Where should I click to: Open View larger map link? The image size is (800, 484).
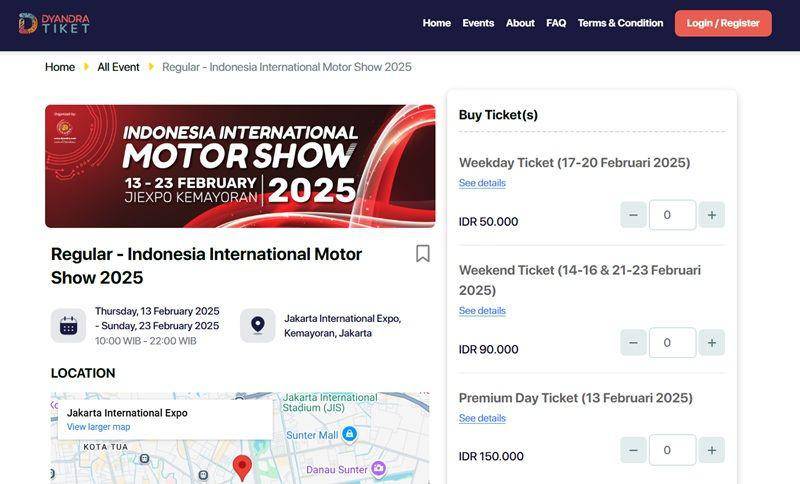tap(98, 427)
